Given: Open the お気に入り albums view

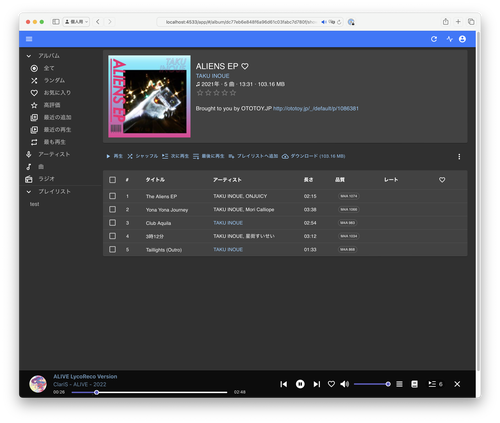Looking at the screenshot, I should point(57,93).
